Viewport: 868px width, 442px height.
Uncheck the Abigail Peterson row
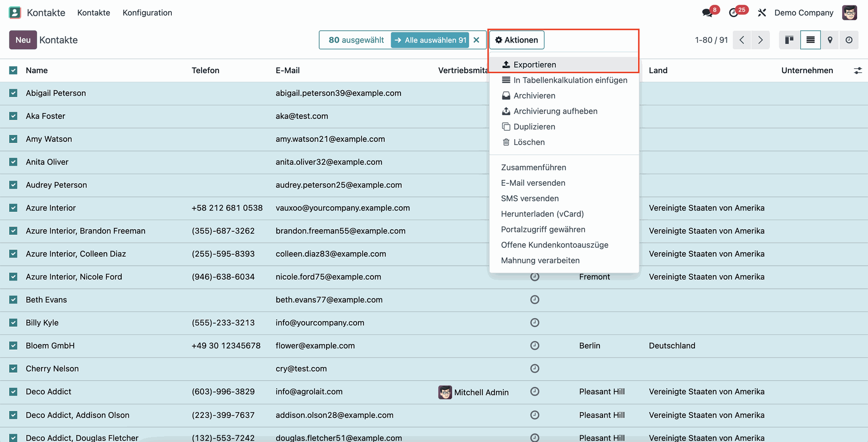[x=13, y=93]
